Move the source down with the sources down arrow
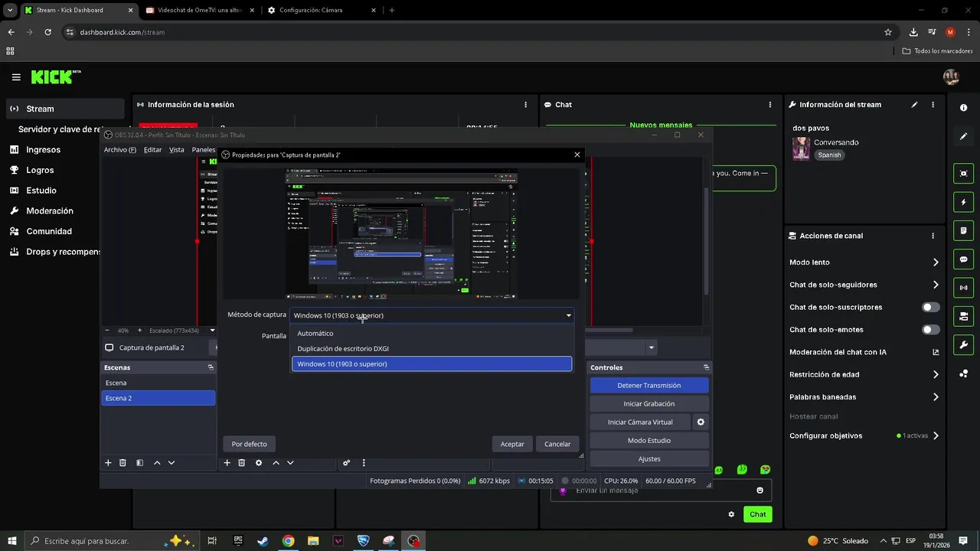Screen dimensions: 980x551 pyautogui.click(x=290, y=463)
